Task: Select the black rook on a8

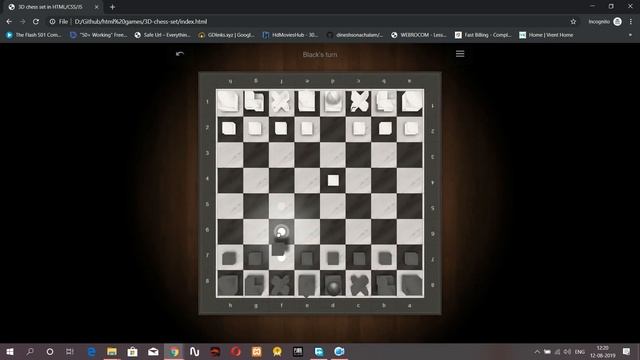Action: pyautogui.click(x=411, y=284)
